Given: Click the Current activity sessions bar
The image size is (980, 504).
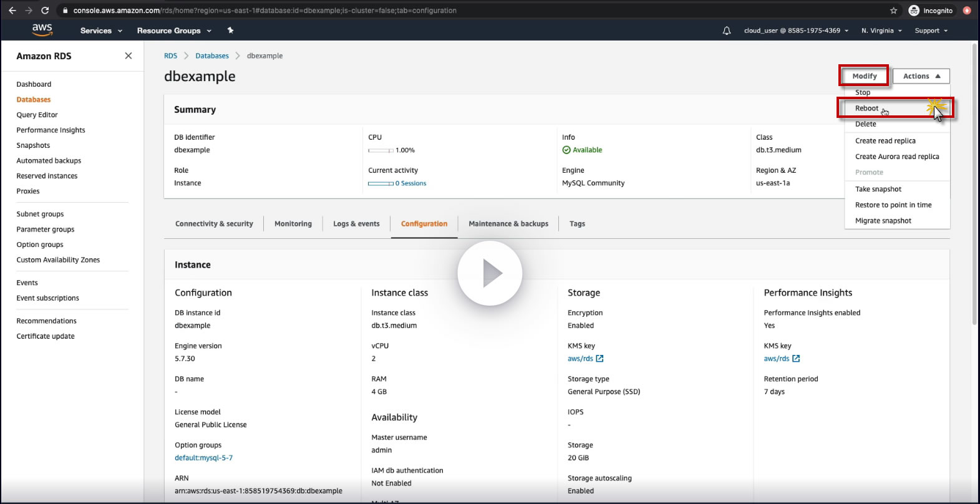Looking at the screenshot, I should [x=381, y=183].
